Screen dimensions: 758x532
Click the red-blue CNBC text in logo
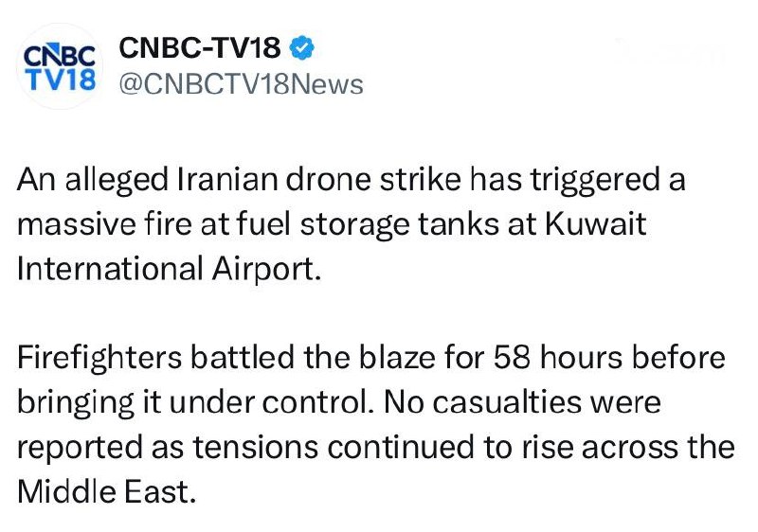pyautogui.click(x=58, y=52)
